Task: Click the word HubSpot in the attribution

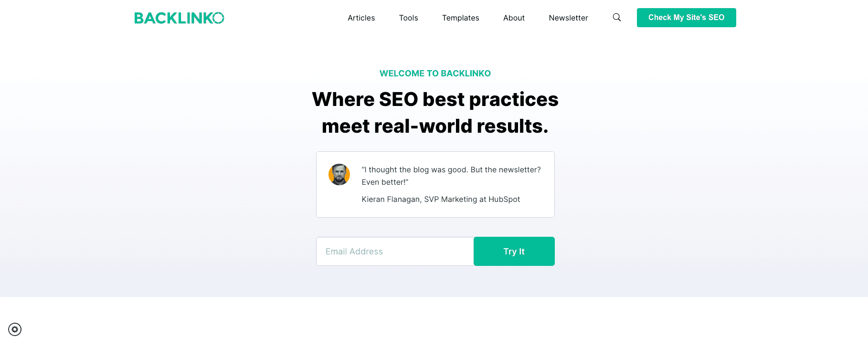Action: 504,200
